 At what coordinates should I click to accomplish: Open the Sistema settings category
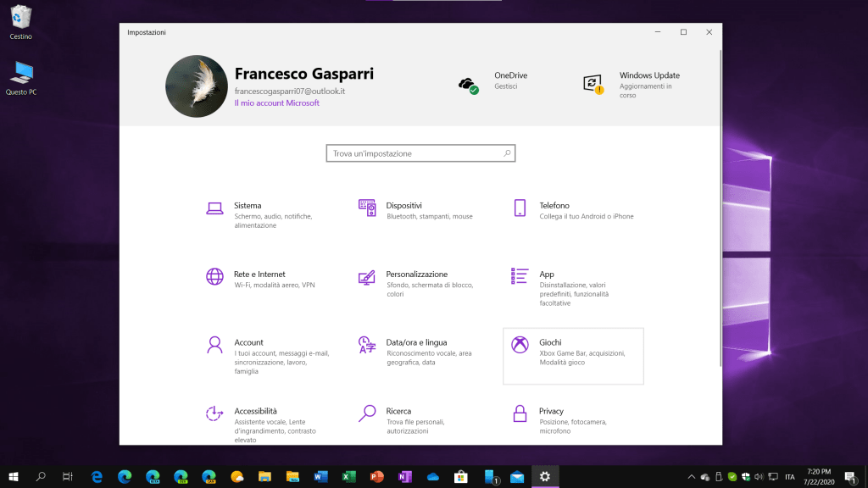click(248, 206)
